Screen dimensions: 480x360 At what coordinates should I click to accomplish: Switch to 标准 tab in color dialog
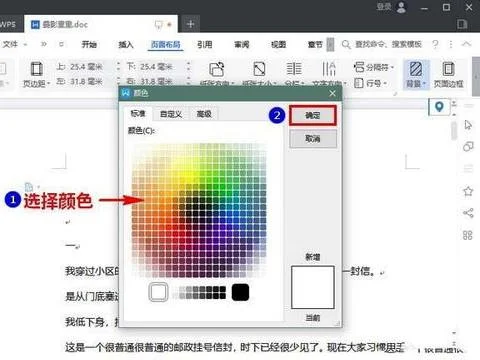click(138, 114)
